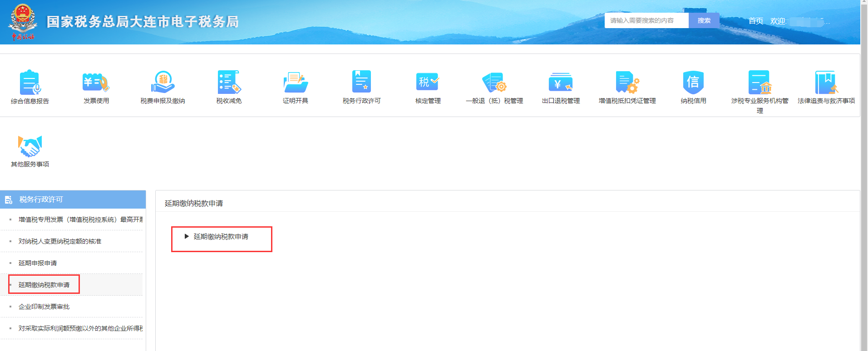Open the 出口退税管理 icon

coord(561,82)
